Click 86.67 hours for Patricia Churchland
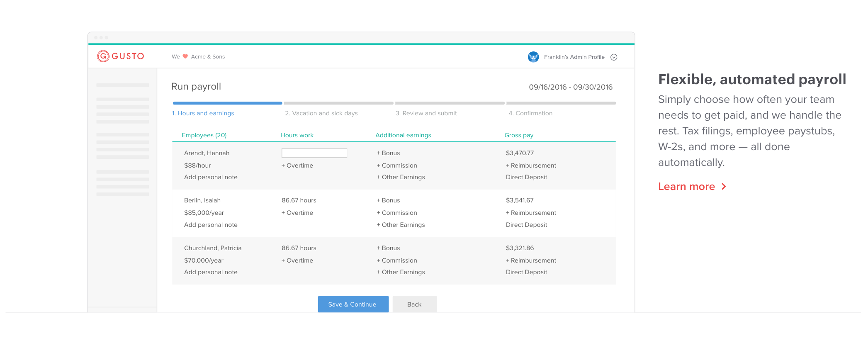 [x=299, y=248]
